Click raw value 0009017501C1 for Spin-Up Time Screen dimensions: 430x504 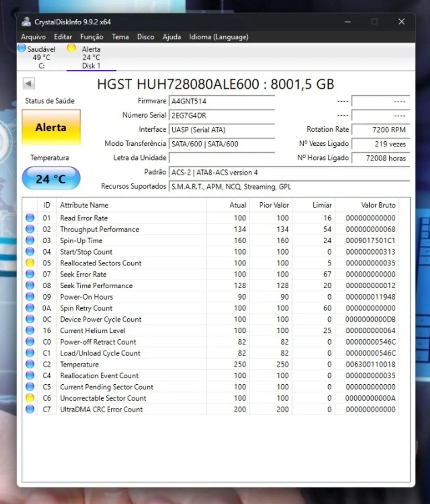point(370,241)
